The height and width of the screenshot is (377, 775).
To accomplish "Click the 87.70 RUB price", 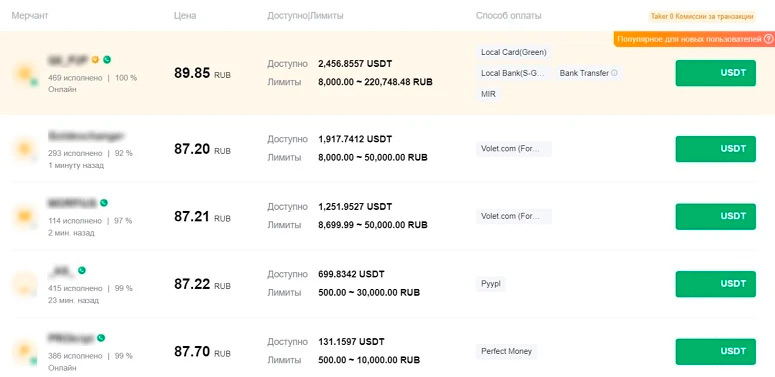I will click(202, 352).
